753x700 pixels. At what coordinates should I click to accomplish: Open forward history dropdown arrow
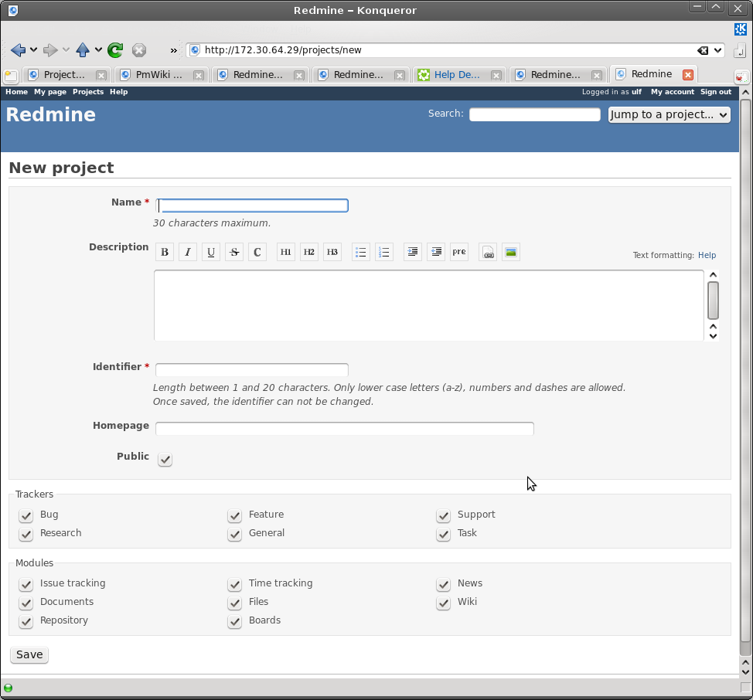point(66,50)
